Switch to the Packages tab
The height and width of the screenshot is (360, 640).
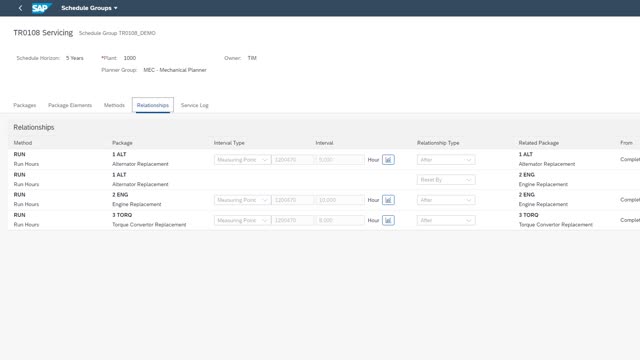[24, 105]
